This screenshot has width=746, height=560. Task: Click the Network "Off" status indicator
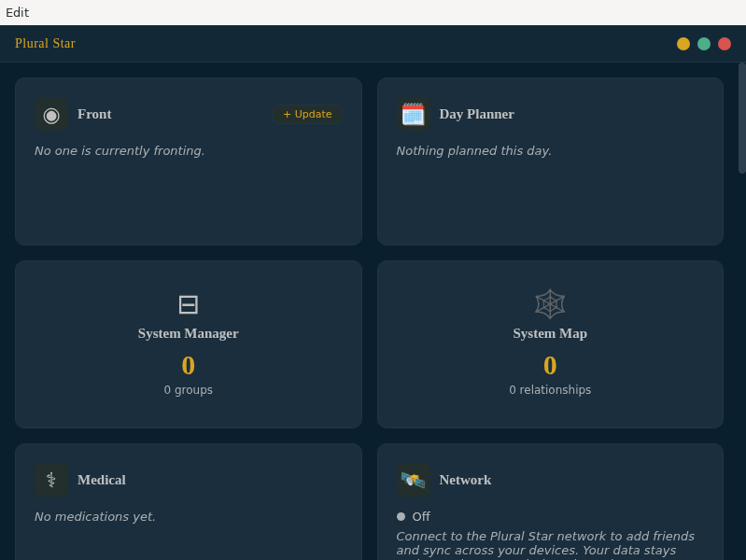pos(414,517)
